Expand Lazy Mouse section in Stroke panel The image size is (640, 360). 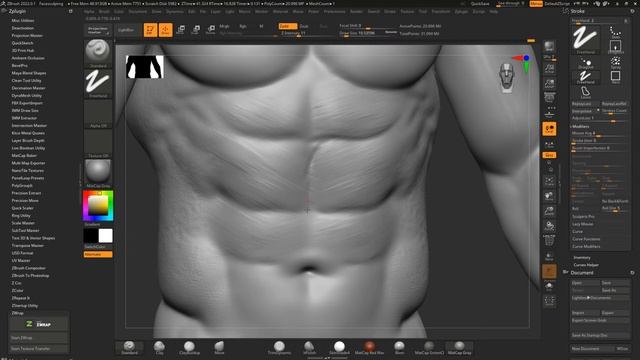click(x=582, y=224)
